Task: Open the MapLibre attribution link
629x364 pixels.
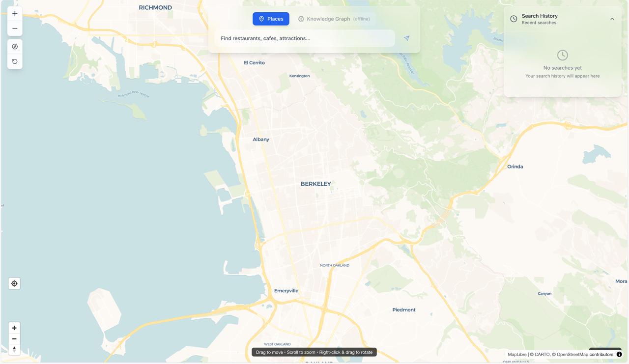Action: (x=517, y=354)
